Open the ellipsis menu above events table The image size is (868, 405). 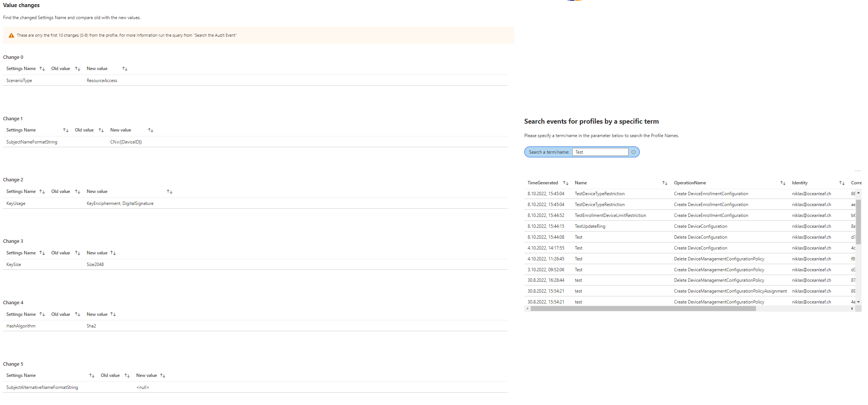(x=858, y=171)
